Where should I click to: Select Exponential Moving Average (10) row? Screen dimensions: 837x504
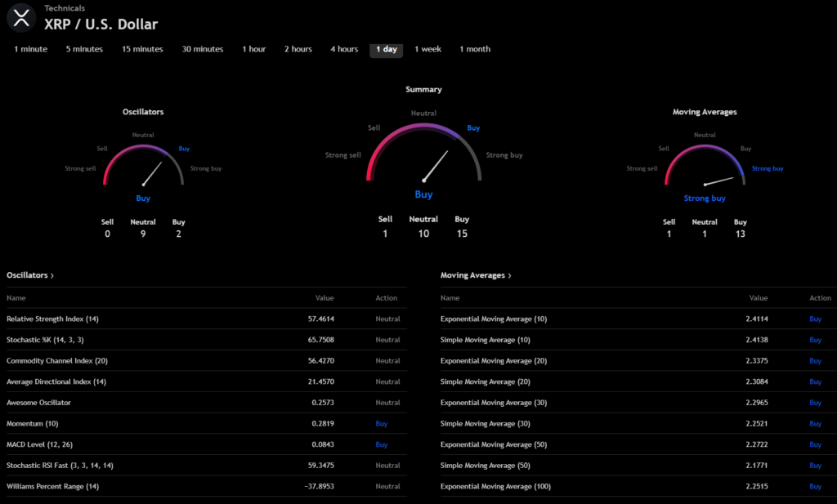click(x=638, y=319)
